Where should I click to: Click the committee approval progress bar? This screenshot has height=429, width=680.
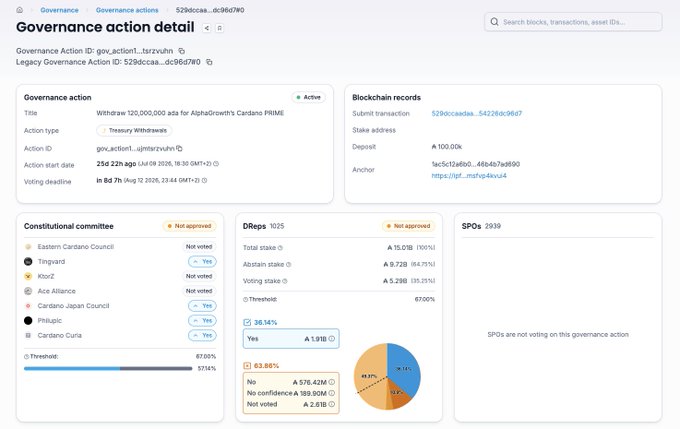pos(108,369)
